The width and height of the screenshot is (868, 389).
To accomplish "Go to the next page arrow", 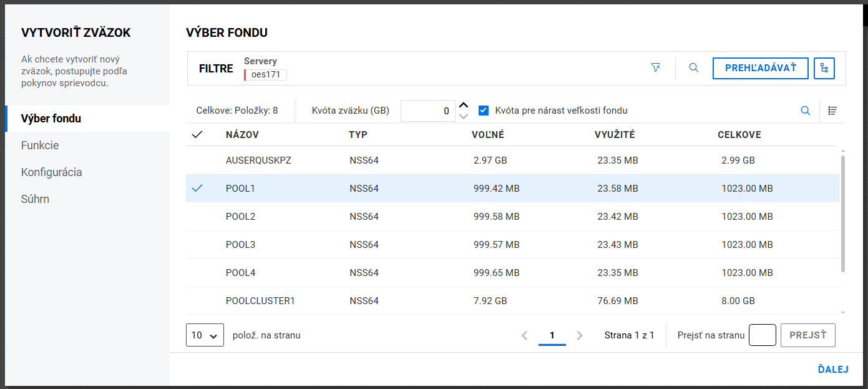I will click(580, 335).
